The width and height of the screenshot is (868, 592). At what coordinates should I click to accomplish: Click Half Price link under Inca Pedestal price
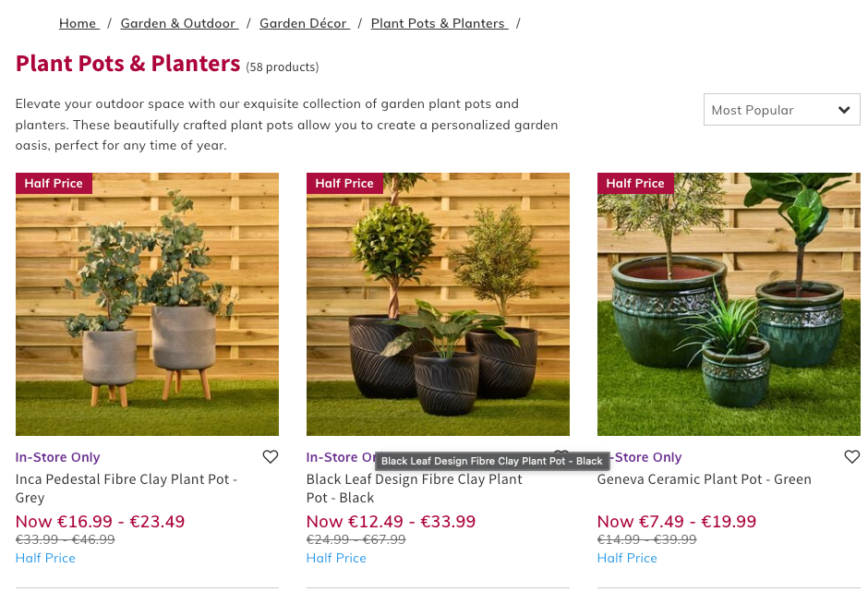point(45,558)
